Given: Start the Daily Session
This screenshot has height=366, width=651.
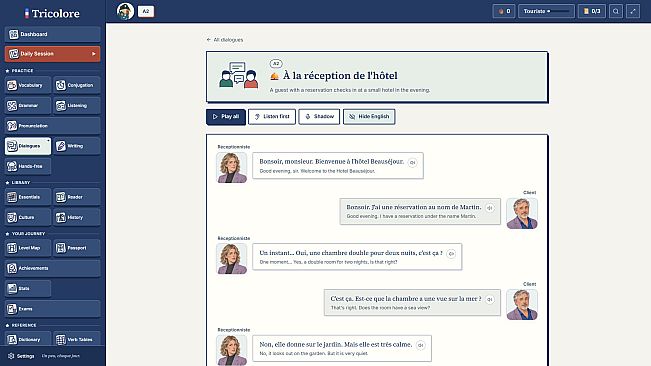Looking at the screenshot, I should (52, 54).
